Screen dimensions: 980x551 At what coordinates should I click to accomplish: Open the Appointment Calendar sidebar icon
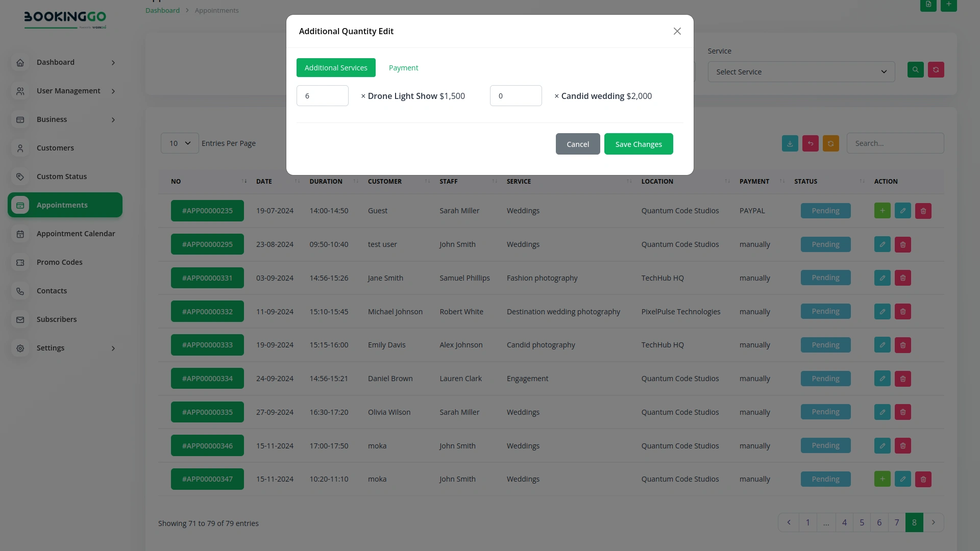[20, 234]
